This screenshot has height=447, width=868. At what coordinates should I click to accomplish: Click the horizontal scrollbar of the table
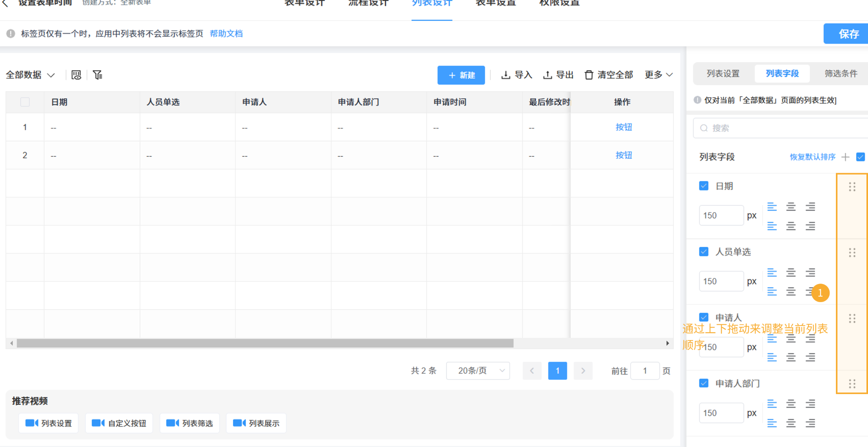click(265, 344)
